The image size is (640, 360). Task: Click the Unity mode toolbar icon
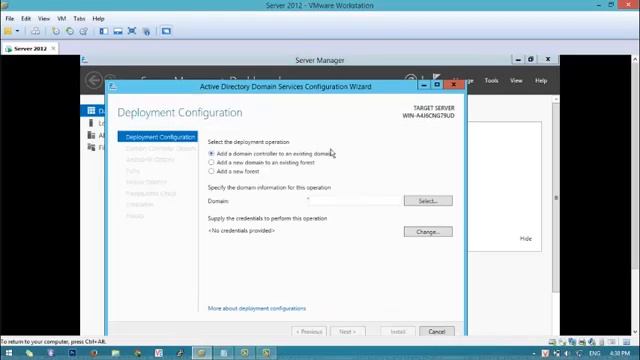[x=147, y=31]
